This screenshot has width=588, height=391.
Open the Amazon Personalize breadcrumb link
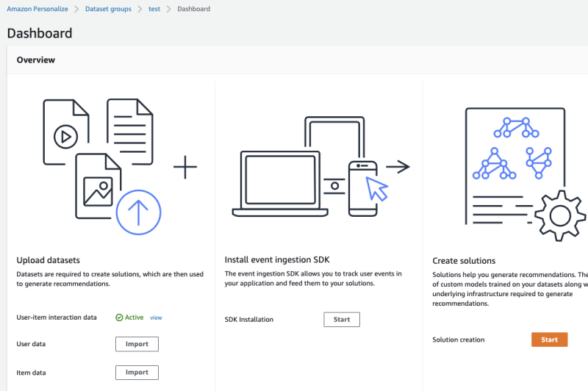point(37,9)
